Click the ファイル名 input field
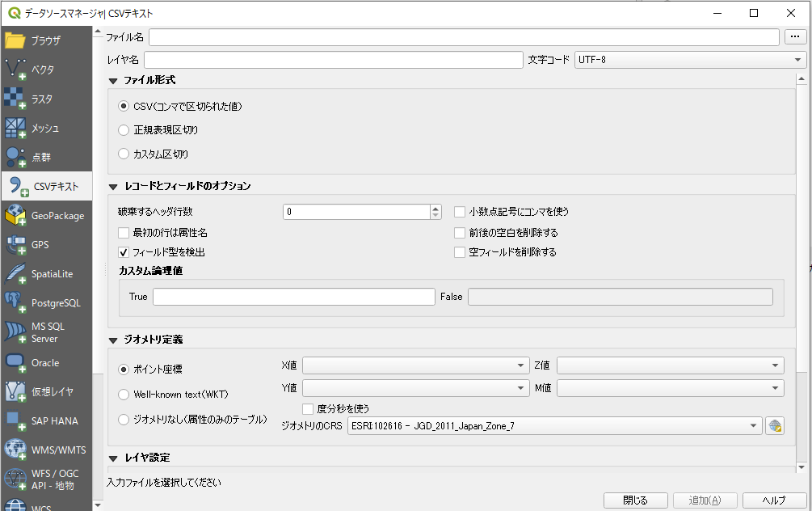Image resolution: width=812 pixels, height=511 pixels. click(x=464, y=38)
